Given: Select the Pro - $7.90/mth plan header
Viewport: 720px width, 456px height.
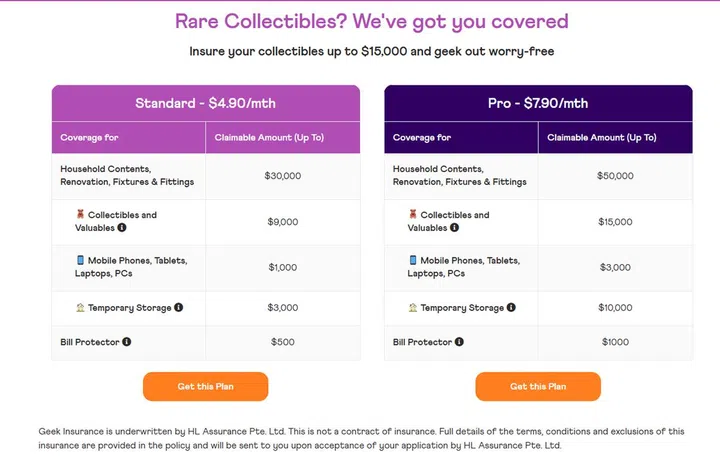Looking at the screenshot, I should pos(538,103).
